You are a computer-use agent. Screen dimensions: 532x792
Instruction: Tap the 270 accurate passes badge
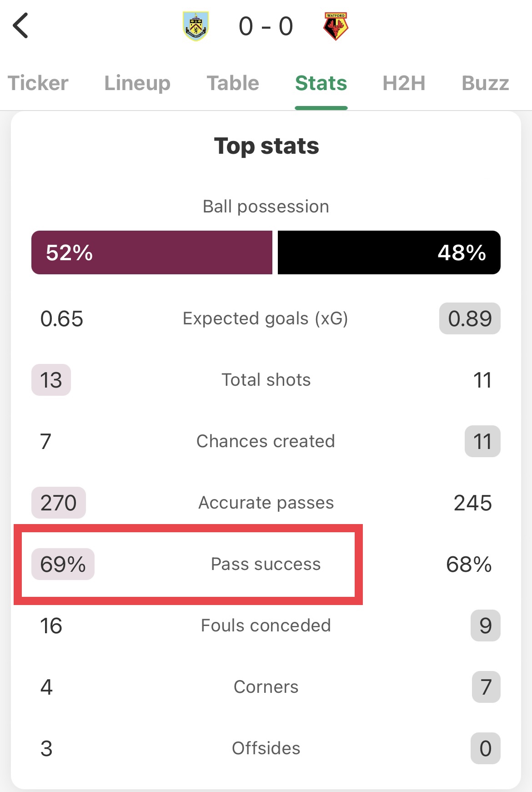coord(58,503)
